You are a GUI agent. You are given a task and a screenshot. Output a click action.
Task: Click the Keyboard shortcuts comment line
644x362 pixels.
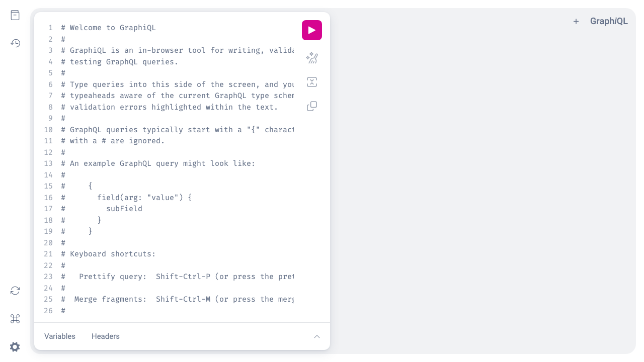coord(108,254)
